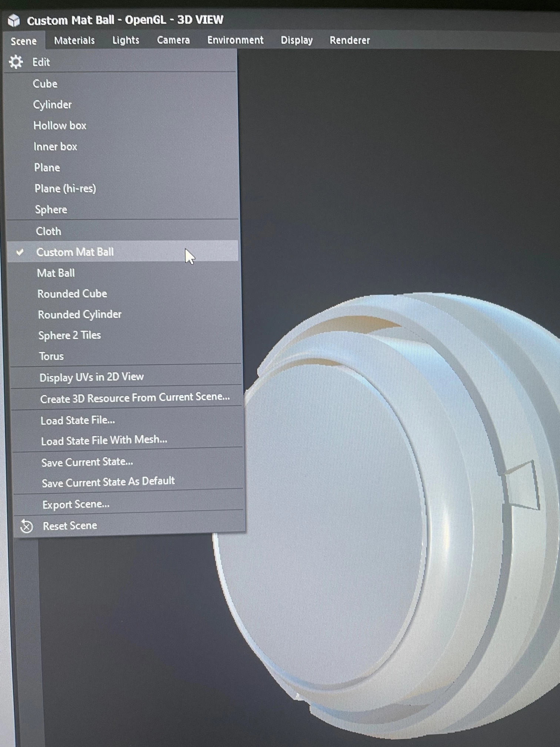Click the Reset Scene arrow icon
The height and width of the screenshot is (747, 560).
(26, 526)
